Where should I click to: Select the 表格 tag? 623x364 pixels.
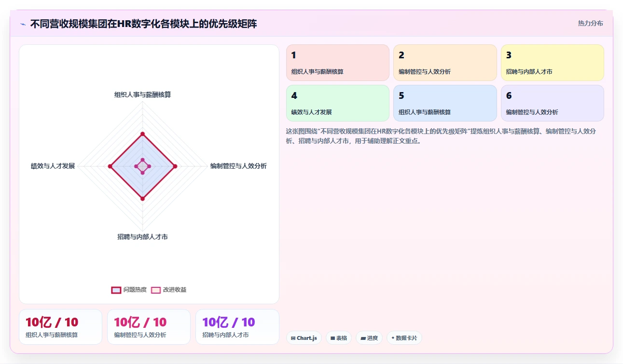339,338
